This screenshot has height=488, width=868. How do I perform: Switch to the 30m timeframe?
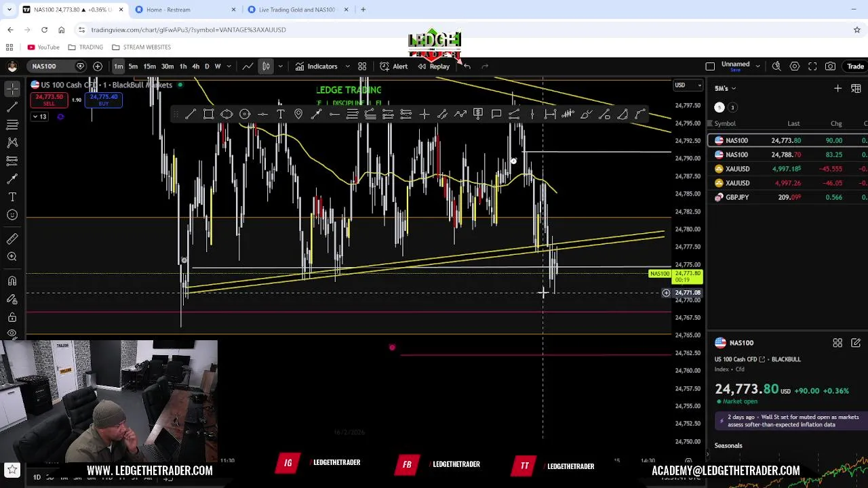[x=167, y=66]
